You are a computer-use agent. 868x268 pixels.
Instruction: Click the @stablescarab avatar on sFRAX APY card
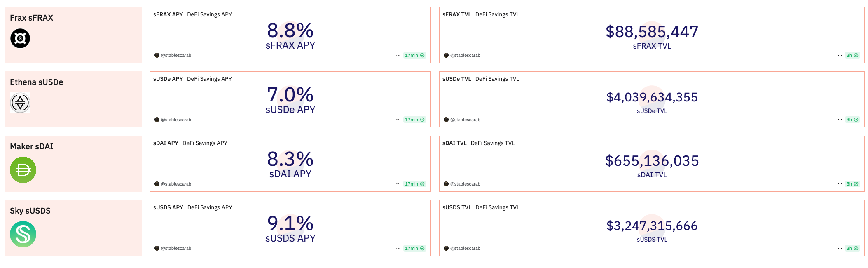[x=157, y=55]
